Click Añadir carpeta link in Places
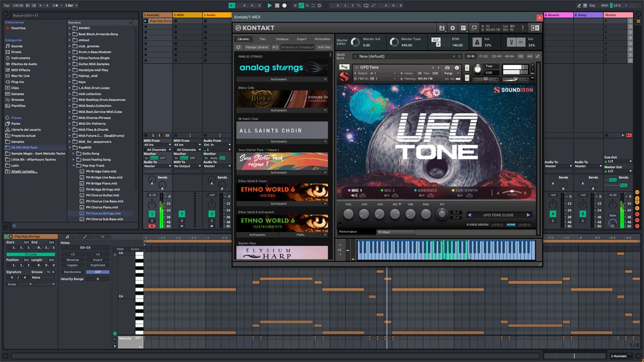Image resolution: width=644 pixels, height=362 pixels. pyautogui.click(x=24, y=171)
